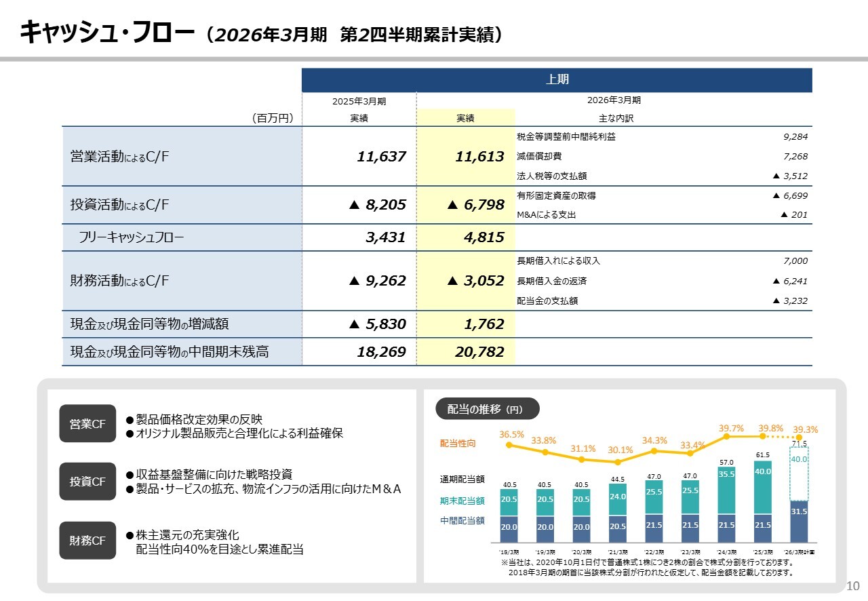Select the 期末配当額 teal legend label
Screen dimensions: 868x601
click(x=462, y=501)
